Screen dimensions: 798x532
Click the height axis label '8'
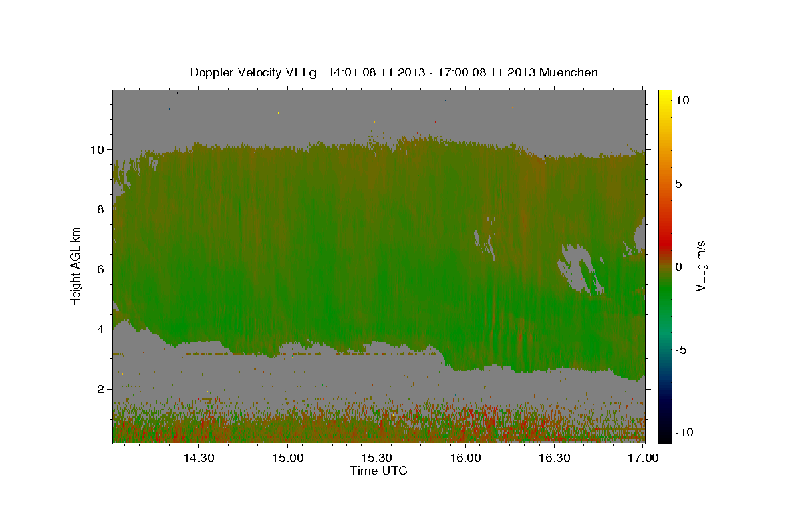(x=101, y=209)
